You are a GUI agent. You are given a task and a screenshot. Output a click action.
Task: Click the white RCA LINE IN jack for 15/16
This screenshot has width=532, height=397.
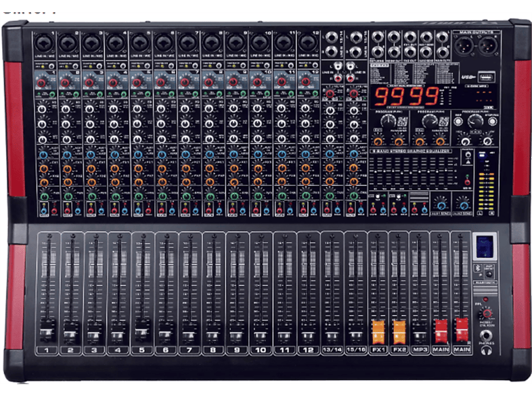pos(351,66)
